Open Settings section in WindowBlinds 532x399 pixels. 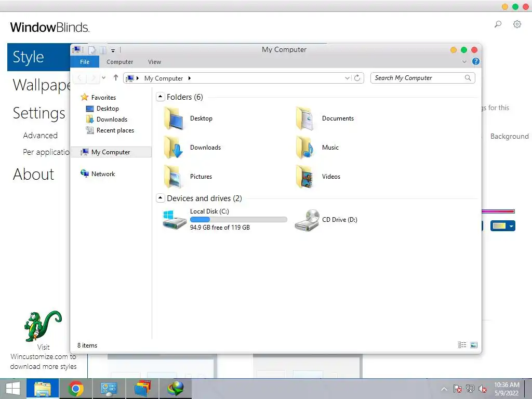38,113
